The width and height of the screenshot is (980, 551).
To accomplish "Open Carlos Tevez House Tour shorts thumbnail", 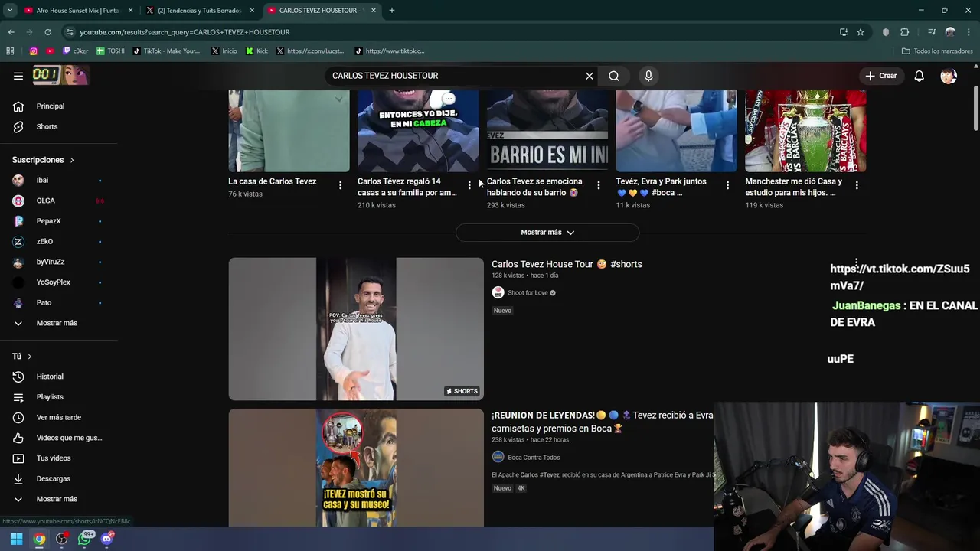I will [356, 329].
